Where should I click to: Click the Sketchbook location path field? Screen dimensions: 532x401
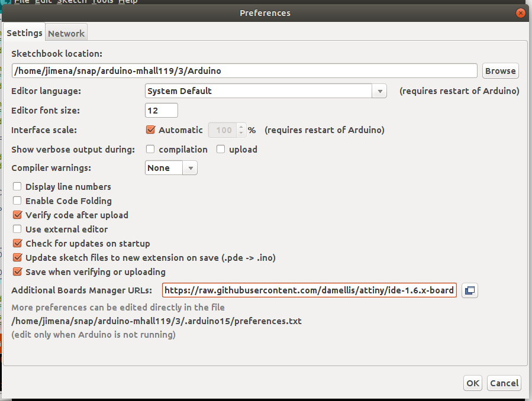[x=244, y=71]
